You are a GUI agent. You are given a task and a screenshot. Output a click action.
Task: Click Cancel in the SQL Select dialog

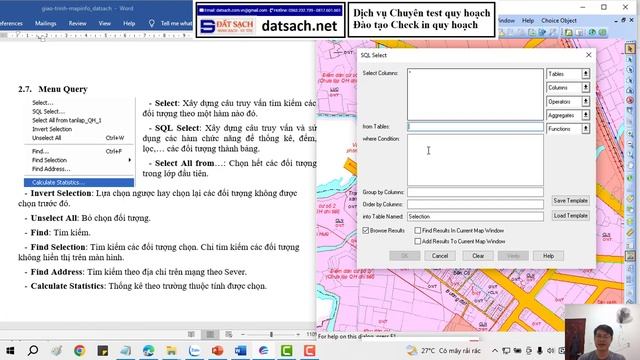click(440, 256)
